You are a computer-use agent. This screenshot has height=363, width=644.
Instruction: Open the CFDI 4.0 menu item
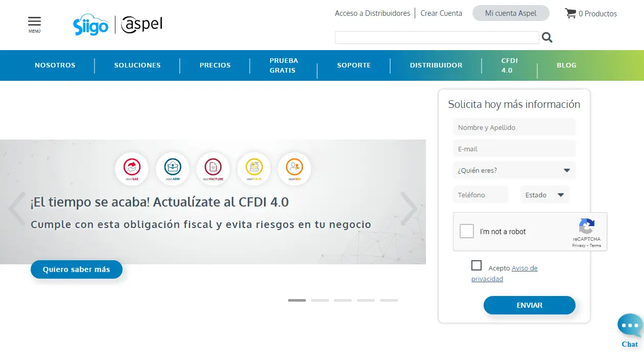point(510,65)
